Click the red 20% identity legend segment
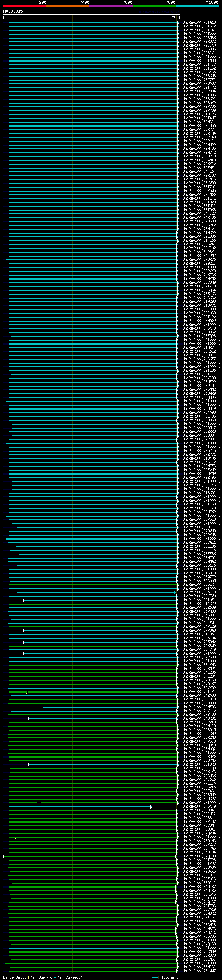222x980 pixels. 25,6
